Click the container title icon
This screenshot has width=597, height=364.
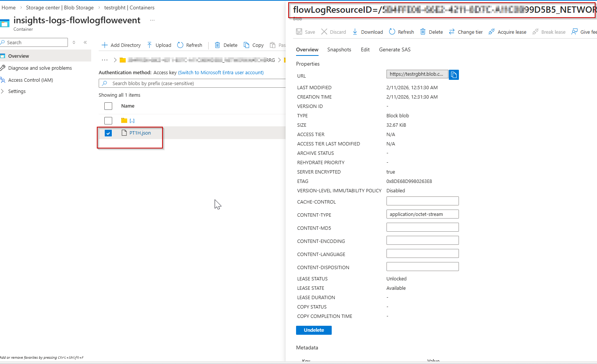pos(5,24)
